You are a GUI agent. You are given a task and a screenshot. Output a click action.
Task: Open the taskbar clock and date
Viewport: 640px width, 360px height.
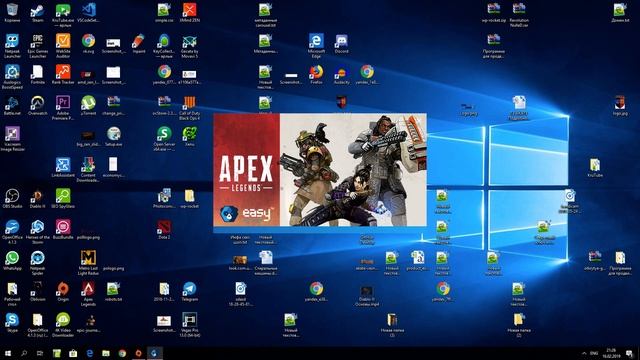pyautogui.click(x=611, y=353)
